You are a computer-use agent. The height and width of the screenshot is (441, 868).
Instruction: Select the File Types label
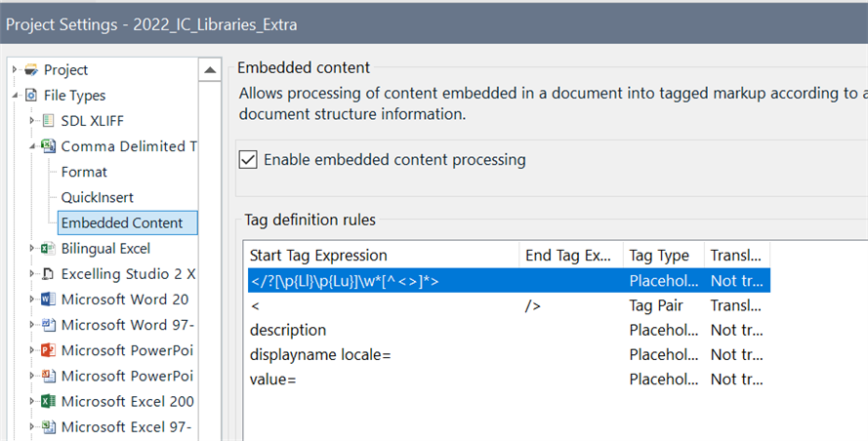click(x=75, y=96)
